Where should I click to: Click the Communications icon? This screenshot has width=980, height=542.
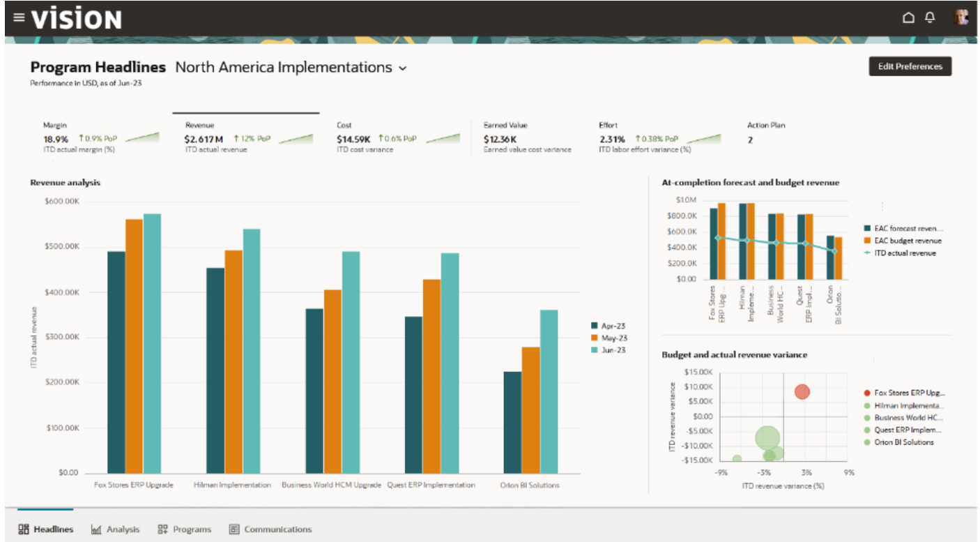point(234,529)
